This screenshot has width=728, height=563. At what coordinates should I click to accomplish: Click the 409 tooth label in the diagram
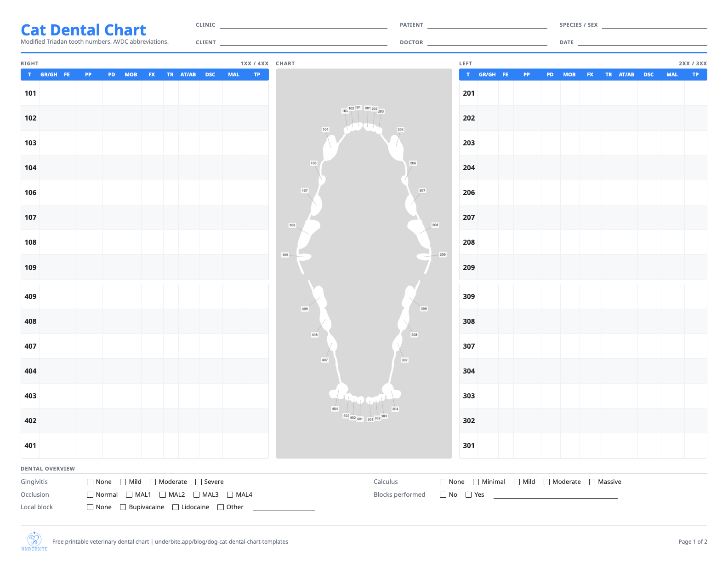[305, 309]
